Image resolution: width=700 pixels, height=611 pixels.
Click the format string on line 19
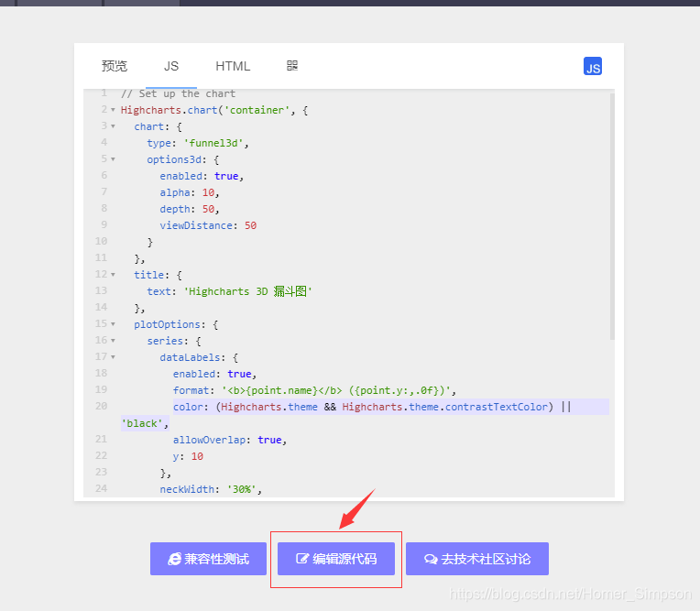[x=336, y=390]
